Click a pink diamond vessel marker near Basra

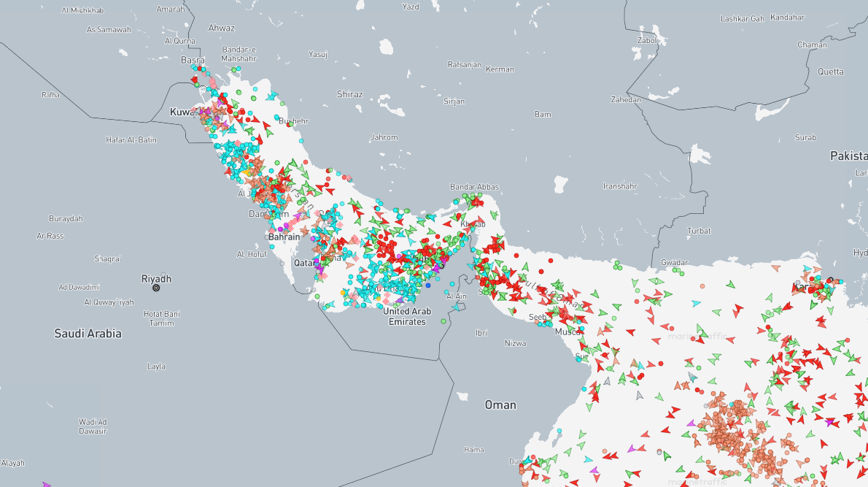click(x=212, y=83)
